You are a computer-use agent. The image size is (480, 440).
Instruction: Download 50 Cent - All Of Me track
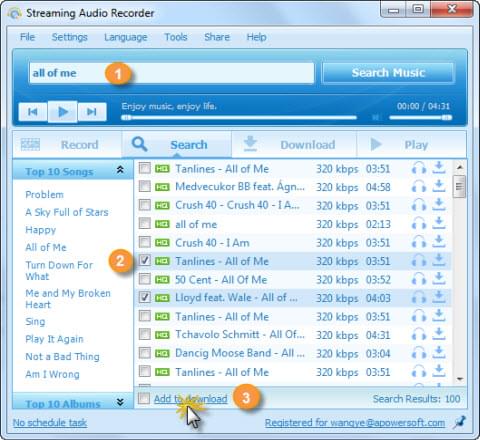[x=439, y=279]
